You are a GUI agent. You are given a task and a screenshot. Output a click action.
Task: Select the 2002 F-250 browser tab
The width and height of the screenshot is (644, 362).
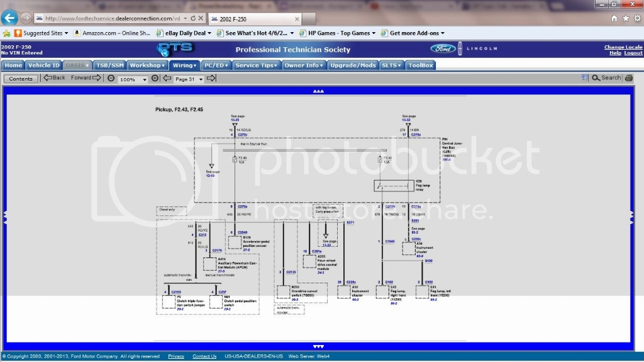(x=255, y=19)
